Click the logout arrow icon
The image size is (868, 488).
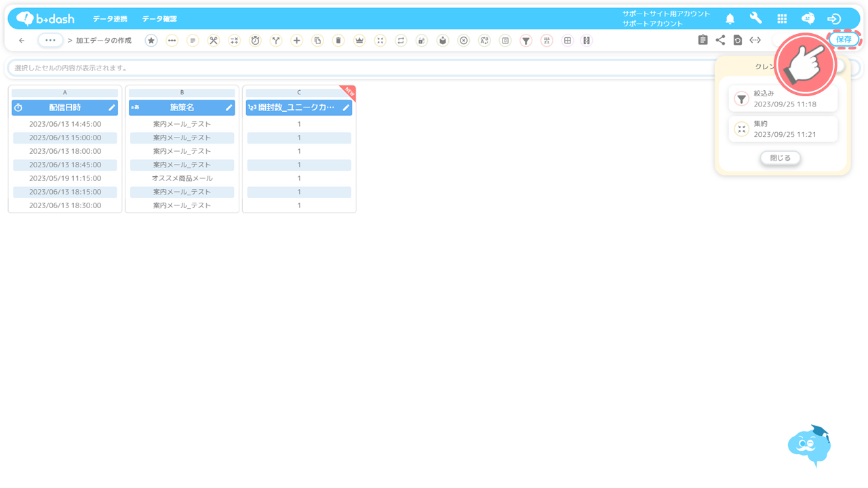click(834, 19)
